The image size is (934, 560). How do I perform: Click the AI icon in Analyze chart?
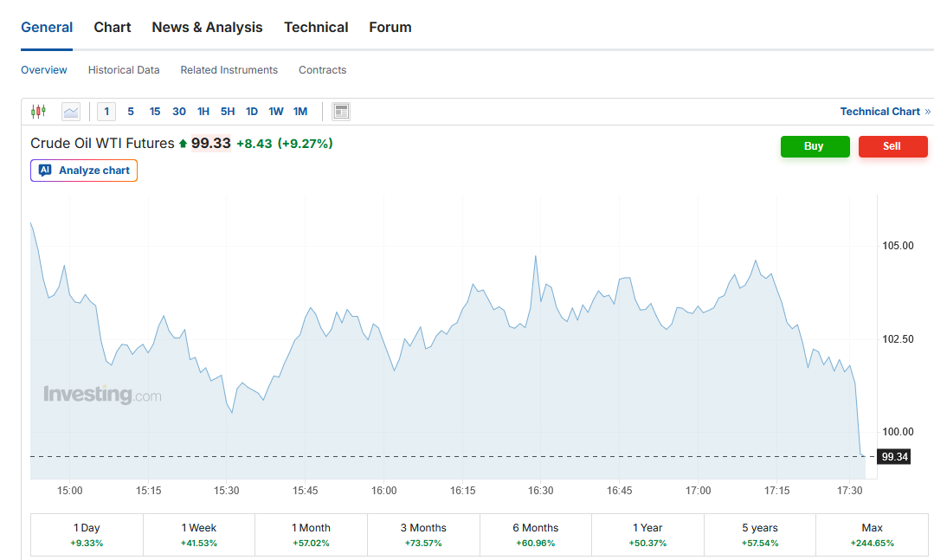(x=45, y=171)
